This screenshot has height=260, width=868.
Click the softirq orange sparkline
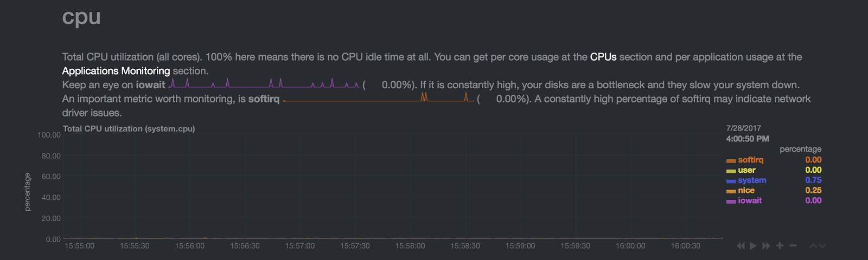pyautogui.click(x=378, y=97)
